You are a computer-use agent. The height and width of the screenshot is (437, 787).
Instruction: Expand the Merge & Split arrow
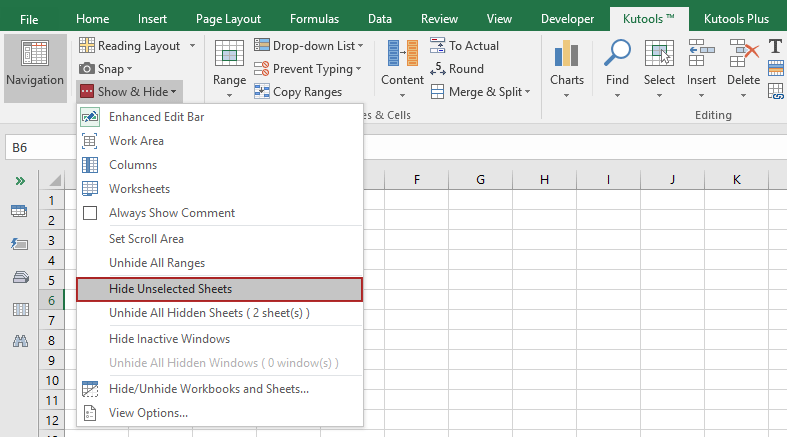pyautogui.click(x=528, y=92)
